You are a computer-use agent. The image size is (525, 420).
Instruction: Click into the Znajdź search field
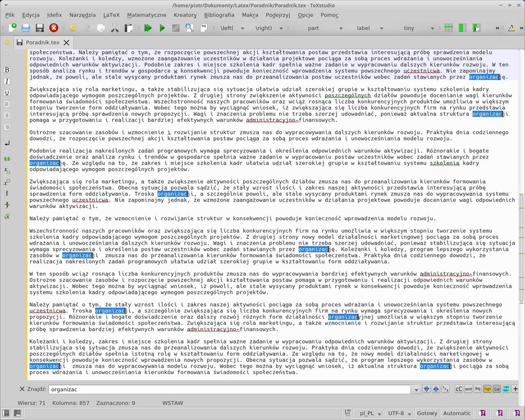pyautogui.click(x=230, y=390)
